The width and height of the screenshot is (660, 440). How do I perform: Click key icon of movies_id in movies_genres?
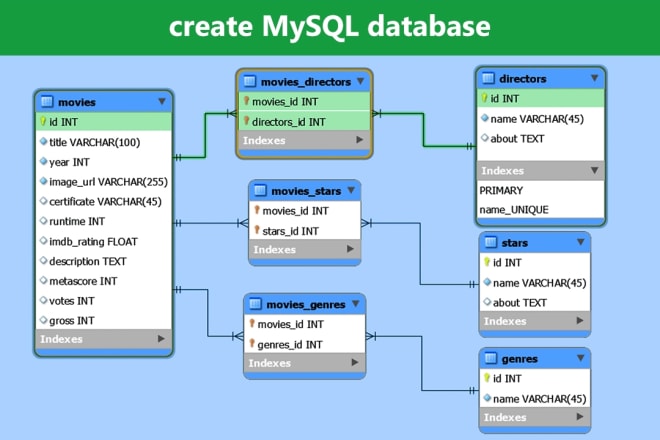tap(252, 323)
